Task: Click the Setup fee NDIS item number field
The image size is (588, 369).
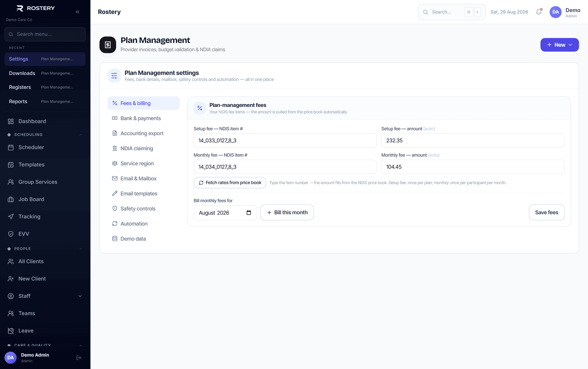Action: tap(285, 140)
